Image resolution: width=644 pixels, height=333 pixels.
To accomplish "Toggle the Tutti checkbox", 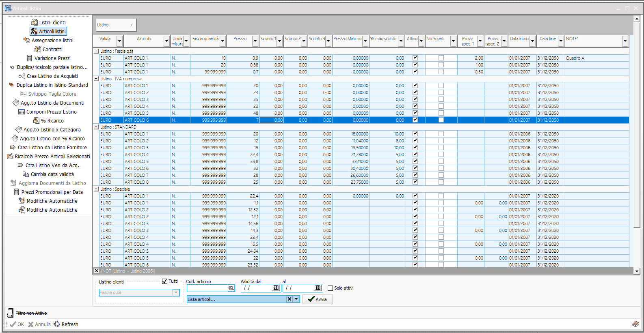I will [164, 281].
